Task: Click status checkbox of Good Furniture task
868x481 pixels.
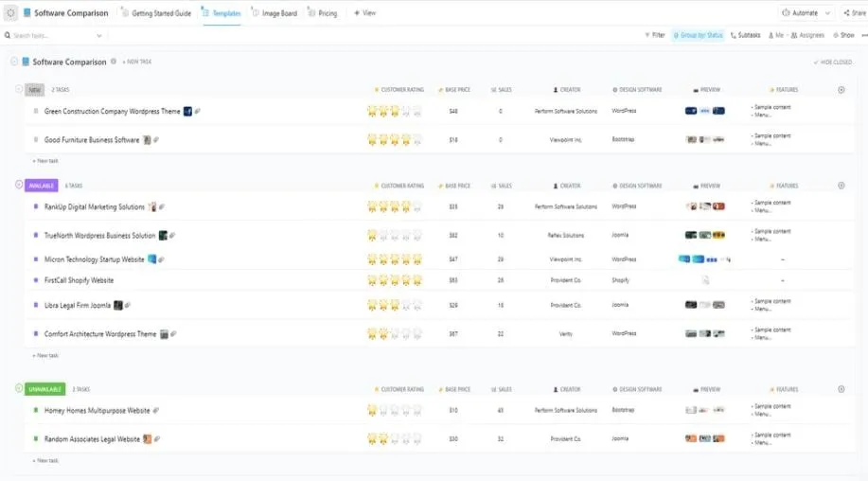Action: 36,139
